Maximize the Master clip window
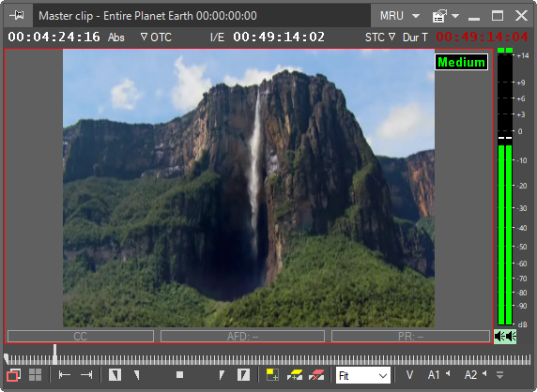Image resolution: width=537 pixels, height=392 pixels. pyautogui.click(x=498, y=16)
